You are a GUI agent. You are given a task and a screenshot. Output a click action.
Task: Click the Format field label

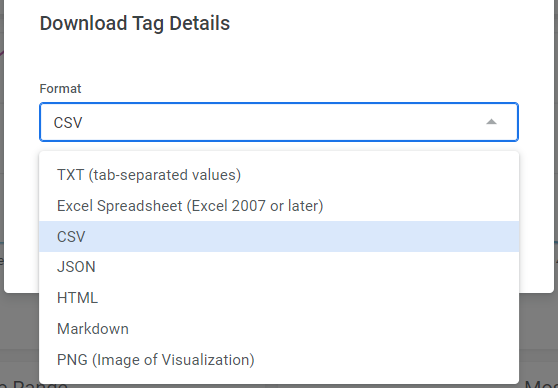tap(60, 89)
